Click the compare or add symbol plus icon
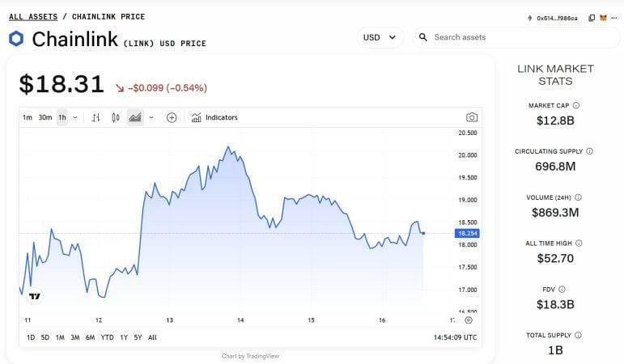624x364 pixels. pyautogui.click(x=172, y=117)
